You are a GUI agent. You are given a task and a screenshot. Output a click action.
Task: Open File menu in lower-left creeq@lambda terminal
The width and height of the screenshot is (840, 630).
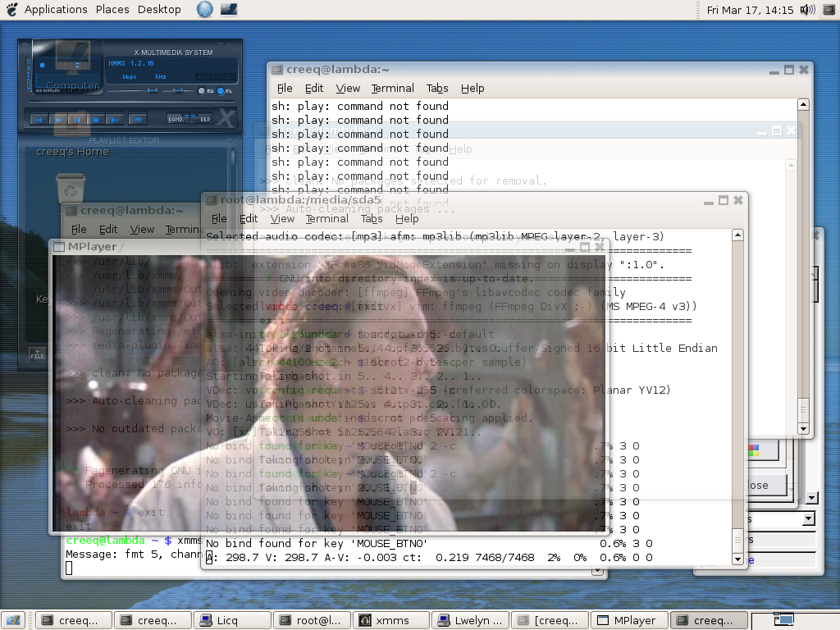point(79,230)
